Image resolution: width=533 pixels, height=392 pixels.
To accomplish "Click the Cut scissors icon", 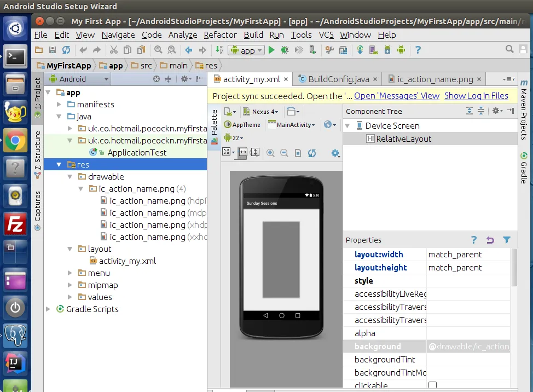I will click(113, 50).
